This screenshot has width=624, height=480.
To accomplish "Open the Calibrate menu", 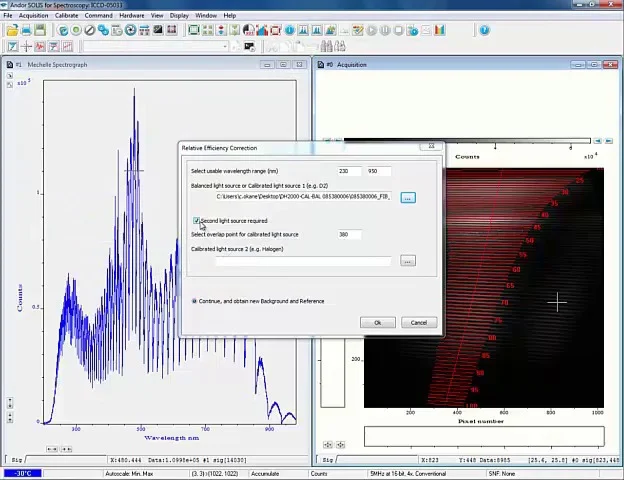I will (x=66, y=15).
